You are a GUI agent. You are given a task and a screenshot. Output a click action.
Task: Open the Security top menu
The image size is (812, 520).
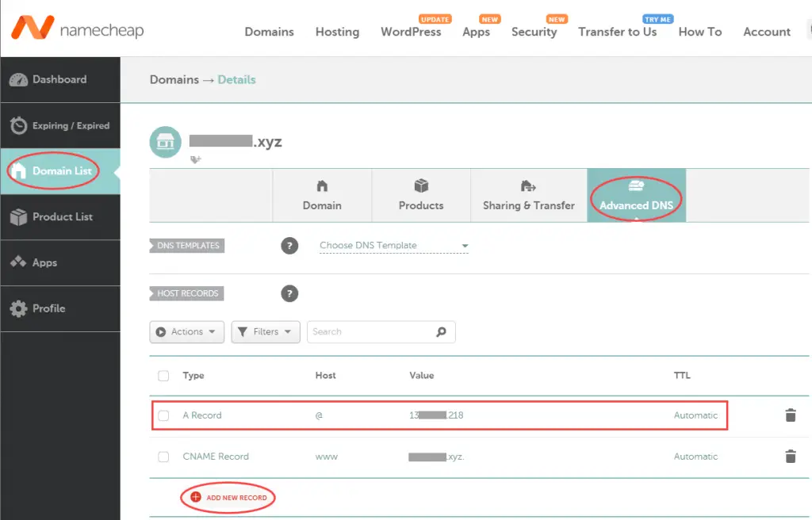(534, 32)
